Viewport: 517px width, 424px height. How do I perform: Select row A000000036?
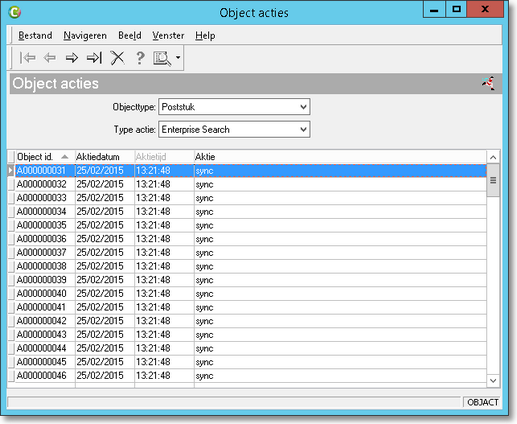(251, 239)
